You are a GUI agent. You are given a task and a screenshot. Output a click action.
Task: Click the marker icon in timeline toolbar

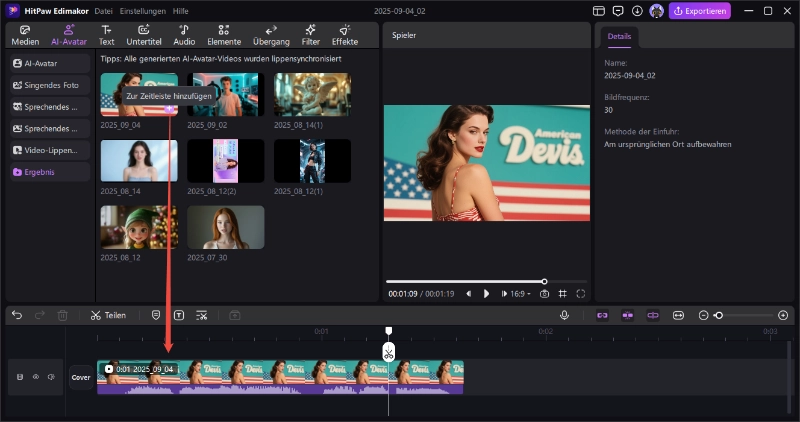coord(156,315)
